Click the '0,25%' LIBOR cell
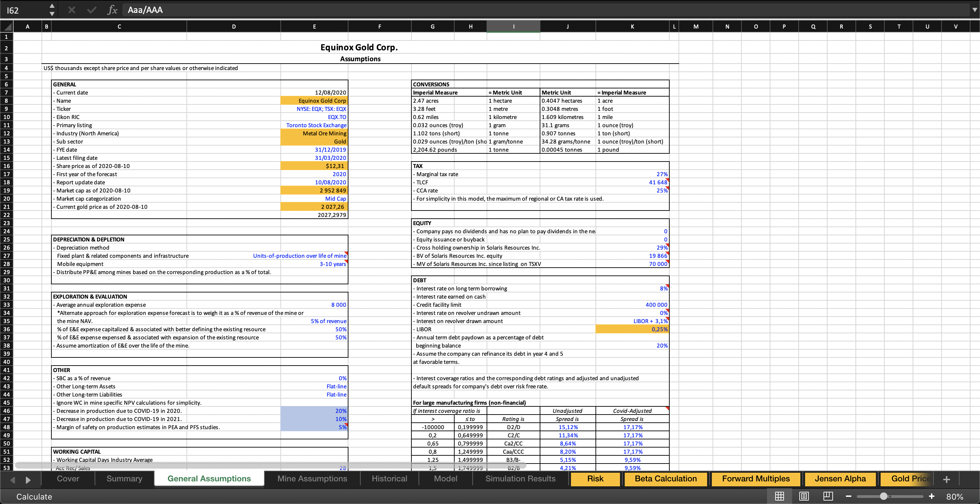Viewport: 980px width, 504px height. (x=632, y=329)
